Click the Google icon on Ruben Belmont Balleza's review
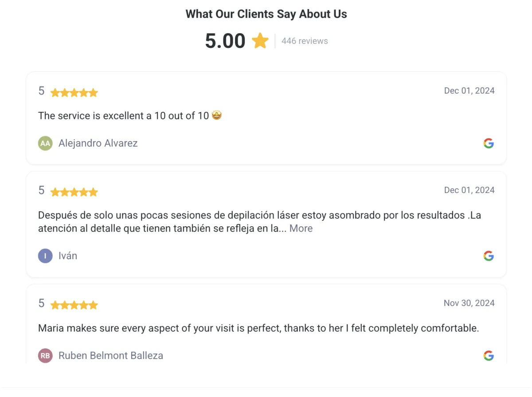The width and height of the screenshot is (532, 397). [x=489, y=356]
